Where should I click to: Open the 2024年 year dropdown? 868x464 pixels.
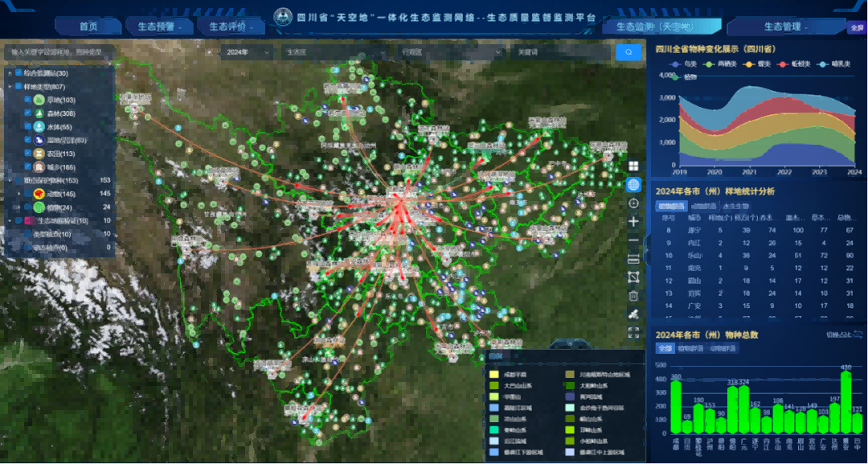(x=247, y=52)
